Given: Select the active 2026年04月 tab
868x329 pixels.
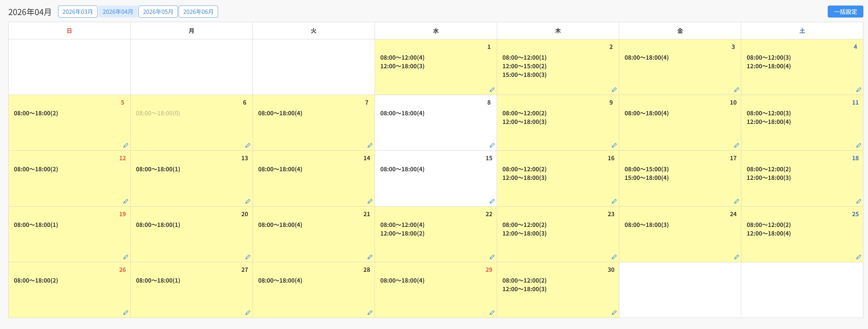Looking at the screenshot, I should pyautogui.click(x=117, y=12).
